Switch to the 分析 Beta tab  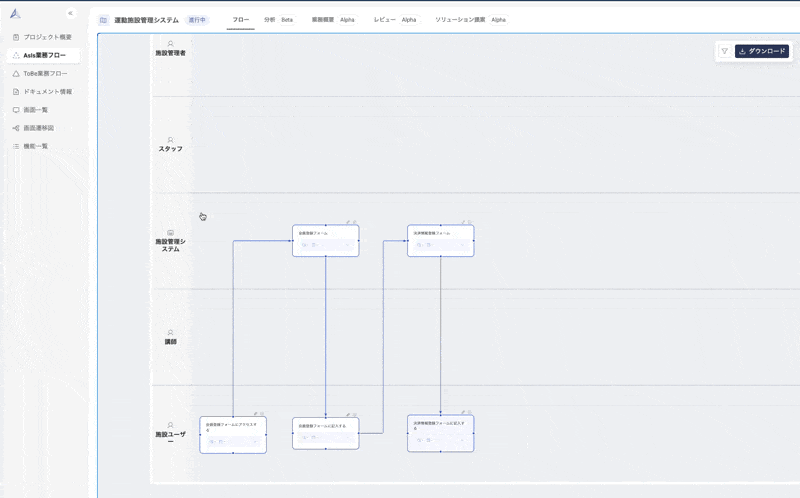(279, 20)
